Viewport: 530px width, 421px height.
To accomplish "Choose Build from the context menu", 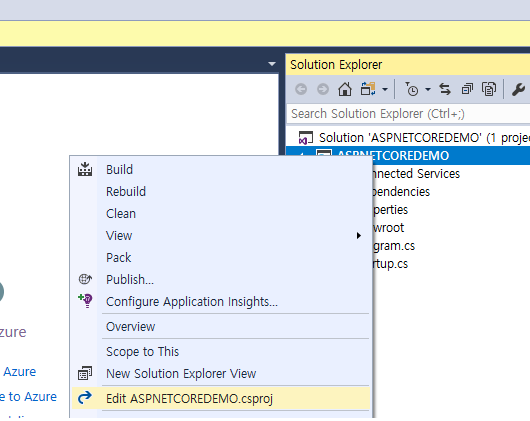I will 221,170.
